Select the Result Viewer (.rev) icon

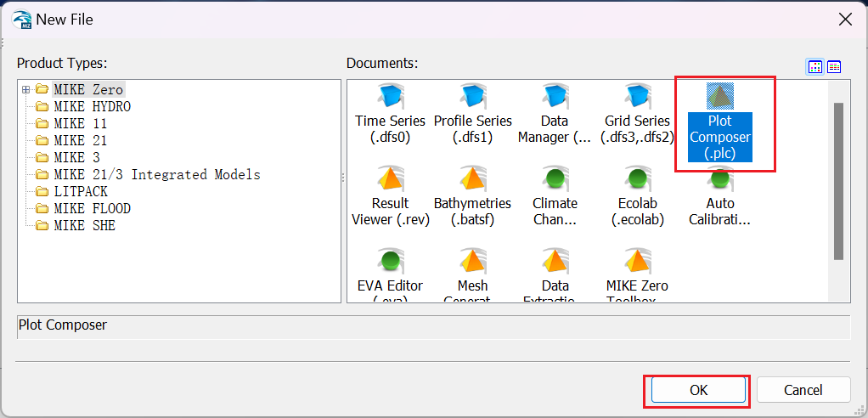pos(391,179)
